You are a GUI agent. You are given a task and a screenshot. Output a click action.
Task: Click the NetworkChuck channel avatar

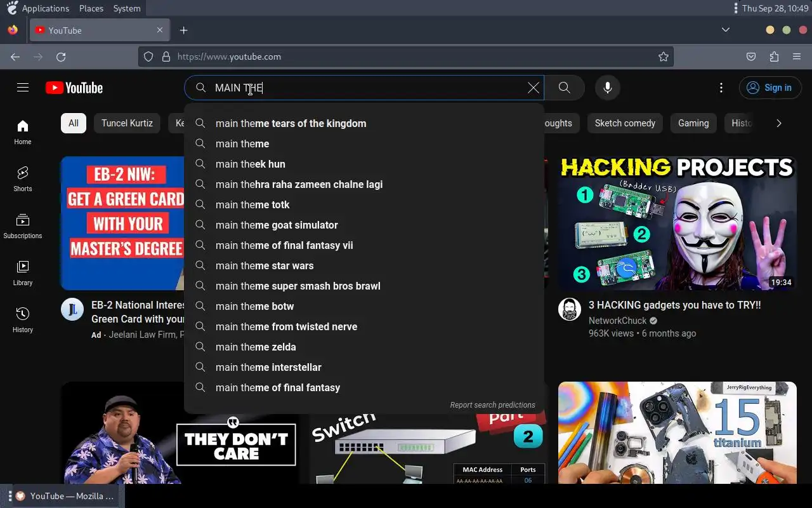(570, 309)
